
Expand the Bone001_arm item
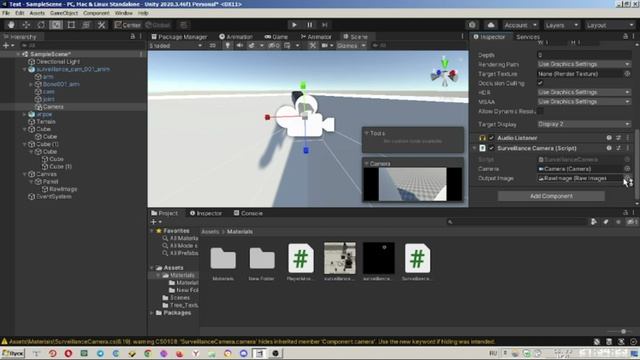coord(31,84)
